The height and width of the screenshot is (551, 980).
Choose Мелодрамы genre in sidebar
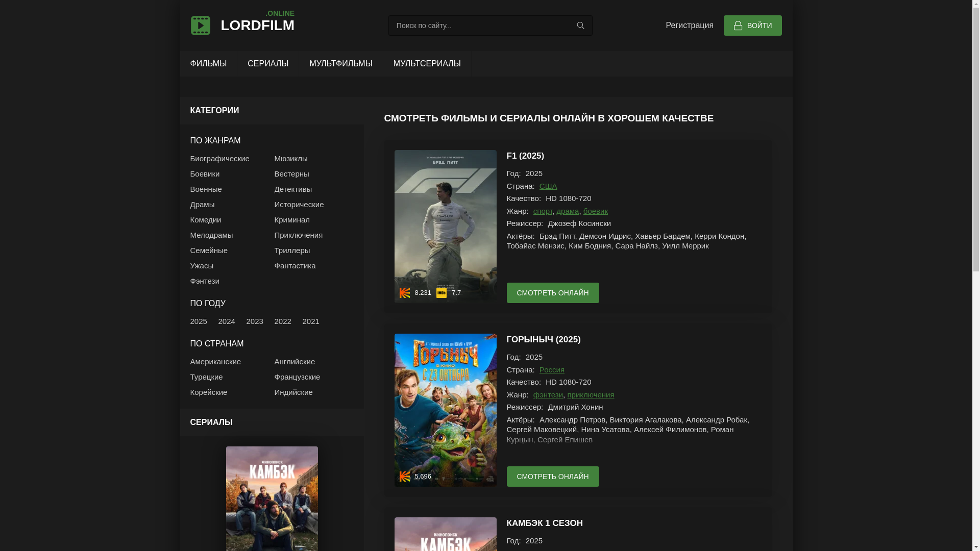(211, 235)
